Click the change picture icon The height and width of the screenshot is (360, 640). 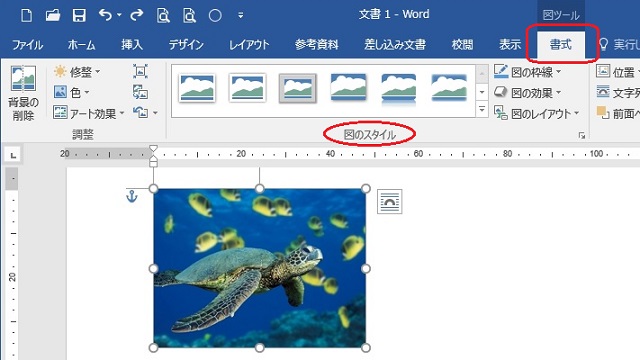[140, 92]
